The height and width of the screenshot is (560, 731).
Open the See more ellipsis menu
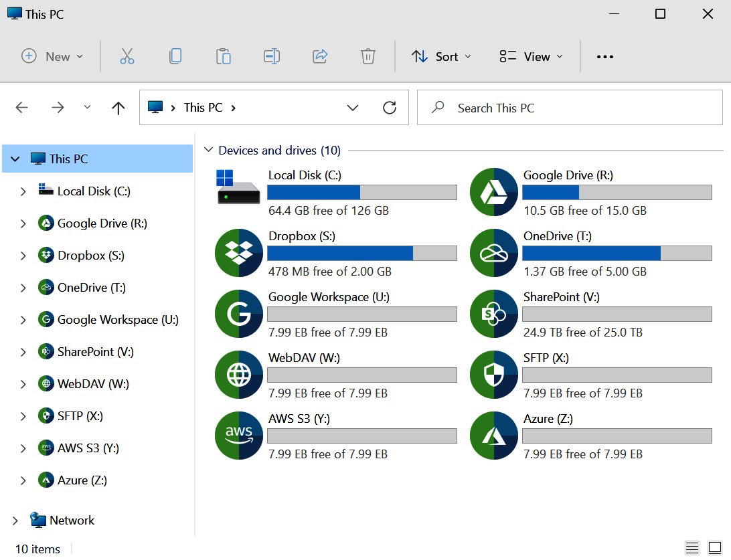(x=604, y=57)
